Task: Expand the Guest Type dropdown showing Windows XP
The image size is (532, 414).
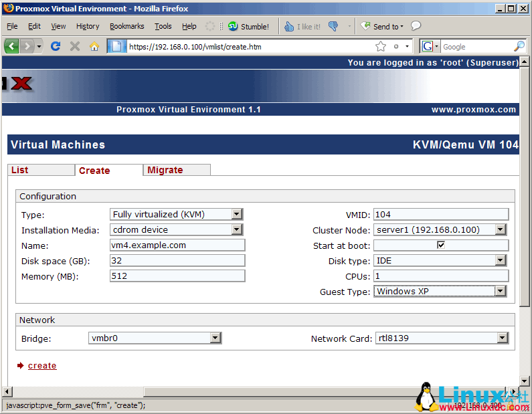Action: point(500,291)
